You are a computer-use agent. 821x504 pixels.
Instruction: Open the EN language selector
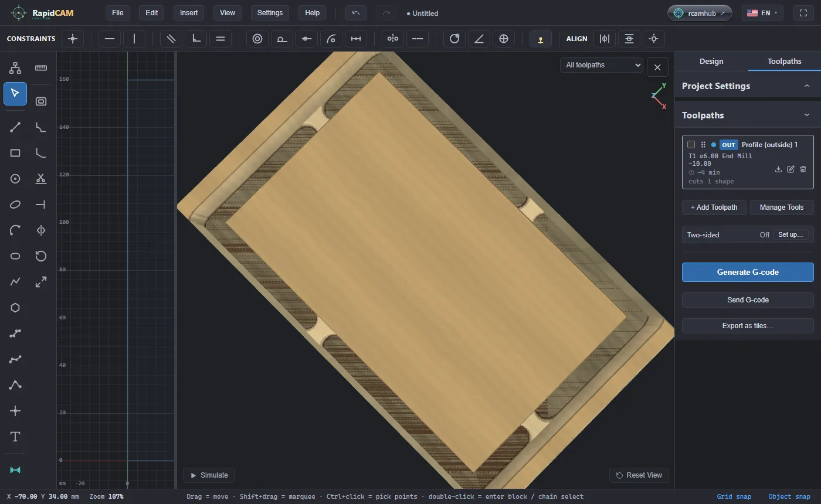point(762,13)
